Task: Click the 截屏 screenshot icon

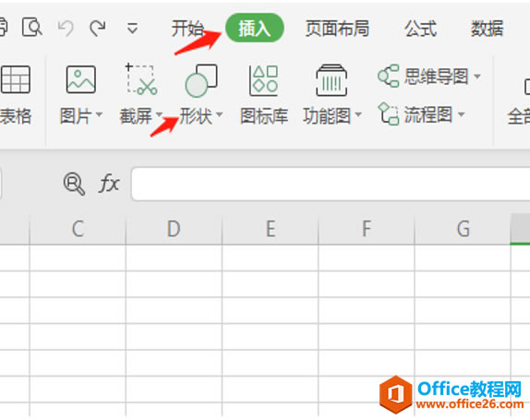Action: [141, 79]
